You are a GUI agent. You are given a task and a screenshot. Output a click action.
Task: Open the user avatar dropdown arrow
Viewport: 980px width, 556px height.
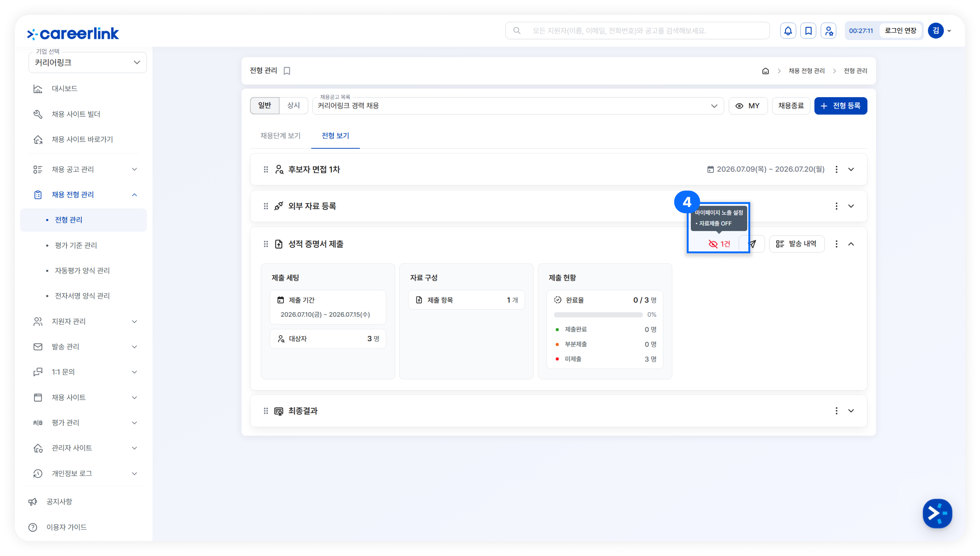pyautogui.click(x=949, y=31)
